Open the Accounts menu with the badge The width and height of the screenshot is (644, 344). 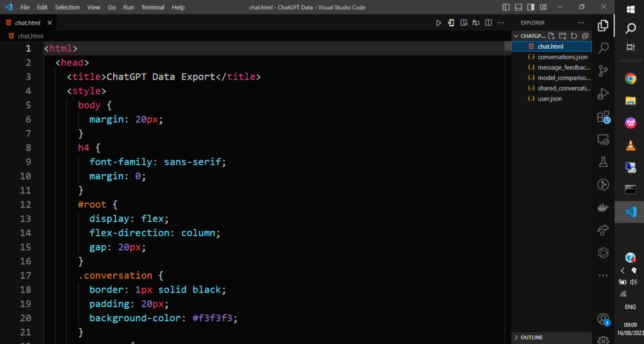point(603,319)
